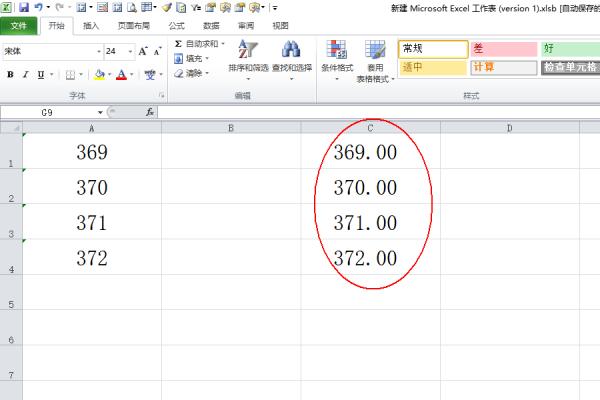The width and height of the screenshot is (600, 400).
Task: Click cell C3 containing 371.00
Action: click(370, 222)
